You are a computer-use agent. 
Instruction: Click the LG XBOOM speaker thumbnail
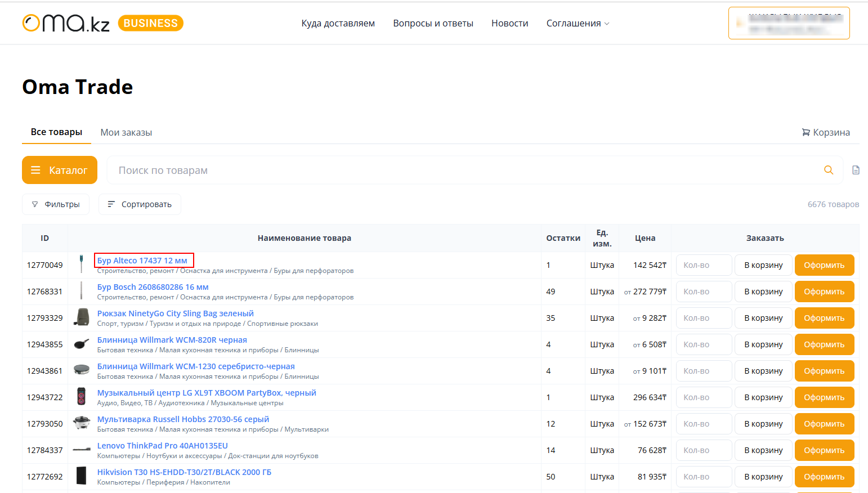click(x=82, y=397)
